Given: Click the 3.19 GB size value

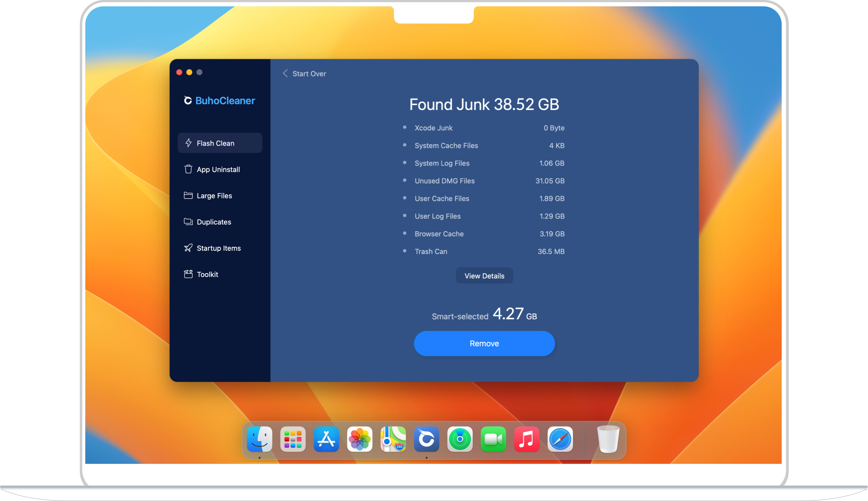Looking at the screenshot, I should pos(552,234).
